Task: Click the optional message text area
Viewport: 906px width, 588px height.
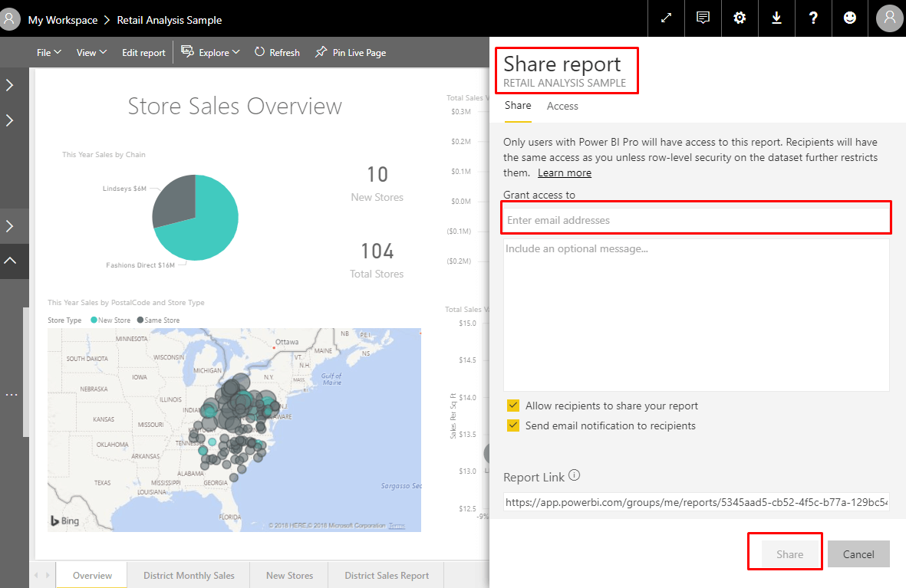Action: coord(696,315)
